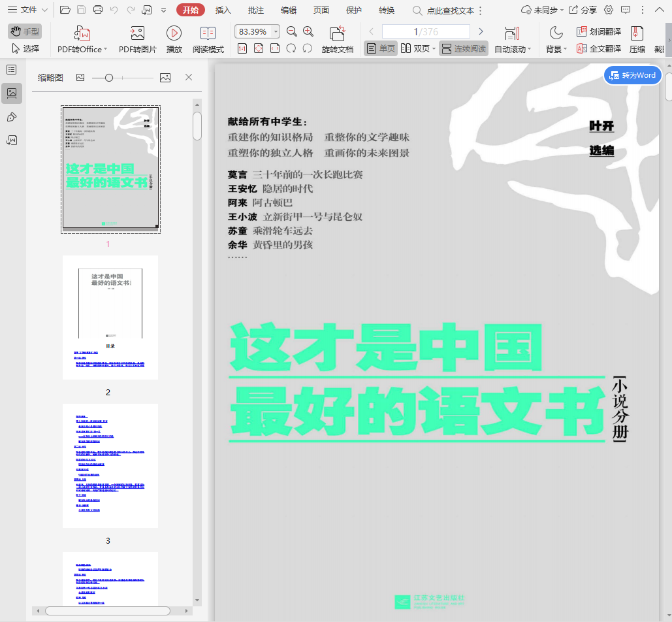The height and width of the screenshot is (622, 672).
Task: Click the zoom out magnifier icon
Action: click(x=292, y=31)
